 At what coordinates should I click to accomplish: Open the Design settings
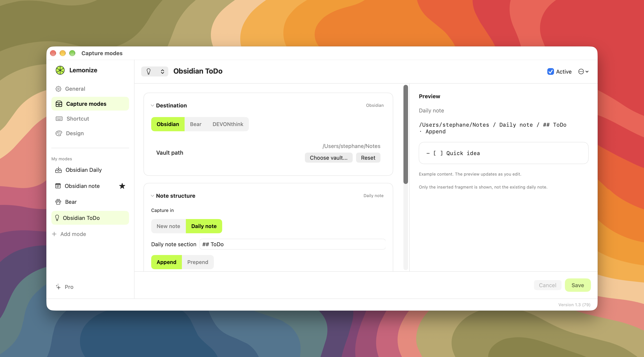pyautogui.click(x=90, y=133)
